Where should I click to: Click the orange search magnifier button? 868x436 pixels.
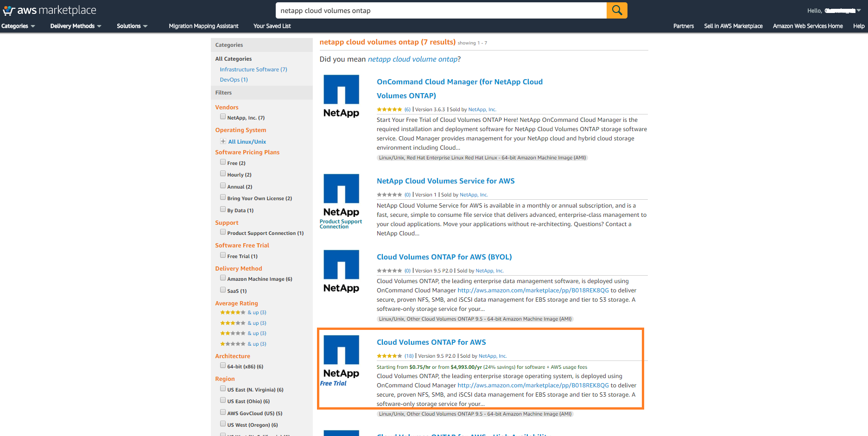(616, 10)
